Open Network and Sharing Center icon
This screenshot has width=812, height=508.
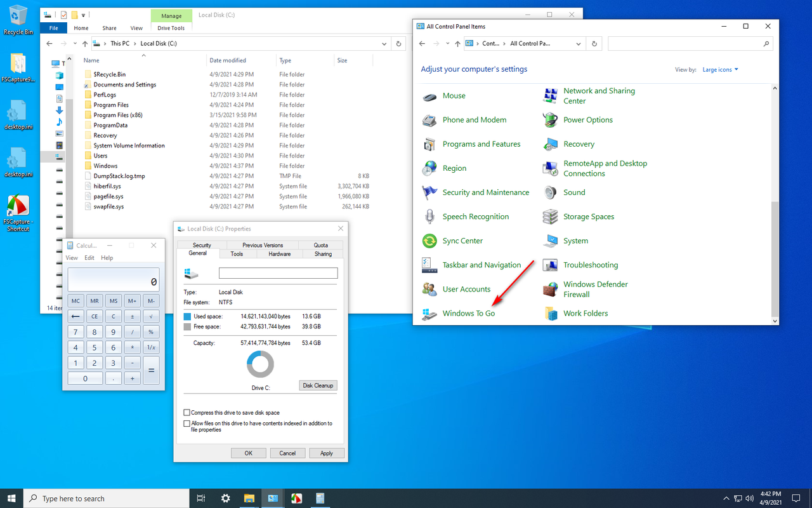click(550, 96)
